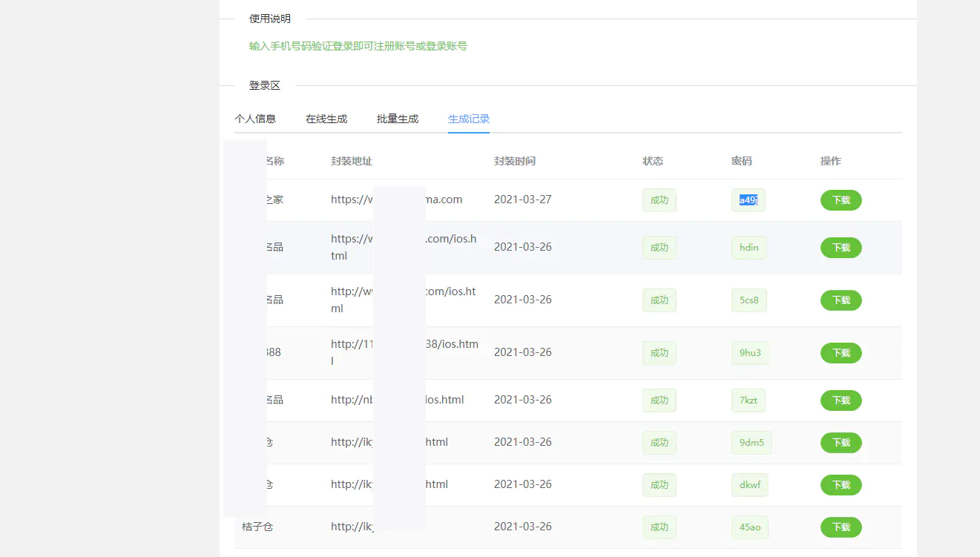Open the 在线生成 tab
The height and width of the screenshot is (557, 980).
tap(326, 118)
